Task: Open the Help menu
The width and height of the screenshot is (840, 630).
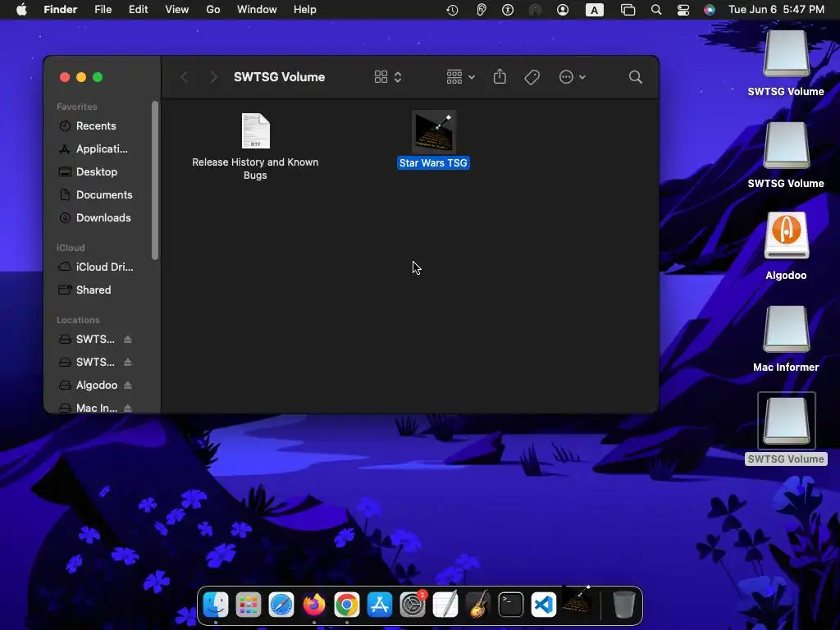Action: [x=305, y=10]
